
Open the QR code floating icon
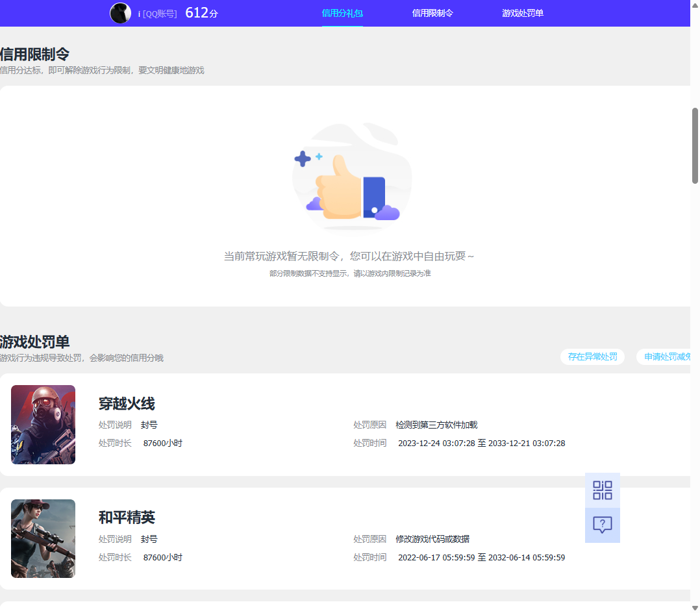(602, 490)
